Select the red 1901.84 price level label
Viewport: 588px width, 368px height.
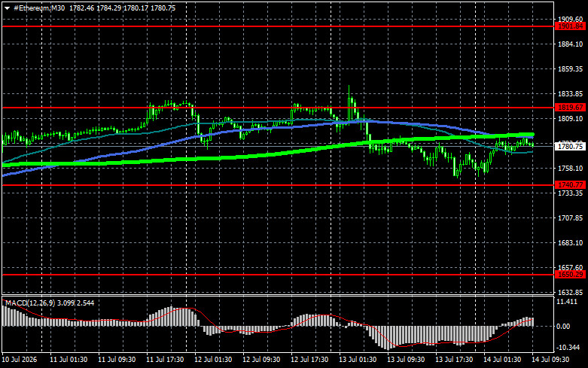tap(570, 26)
